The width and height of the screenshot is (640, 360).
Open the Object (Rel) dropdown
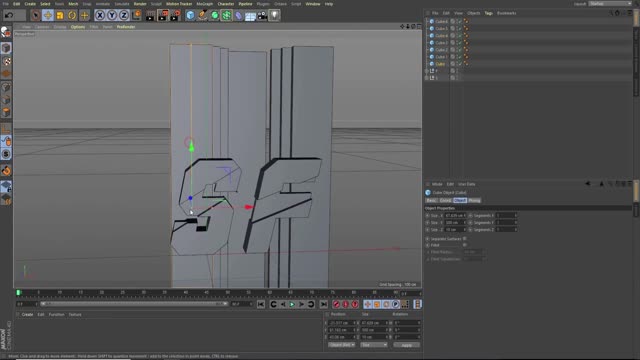pos(342,345)
